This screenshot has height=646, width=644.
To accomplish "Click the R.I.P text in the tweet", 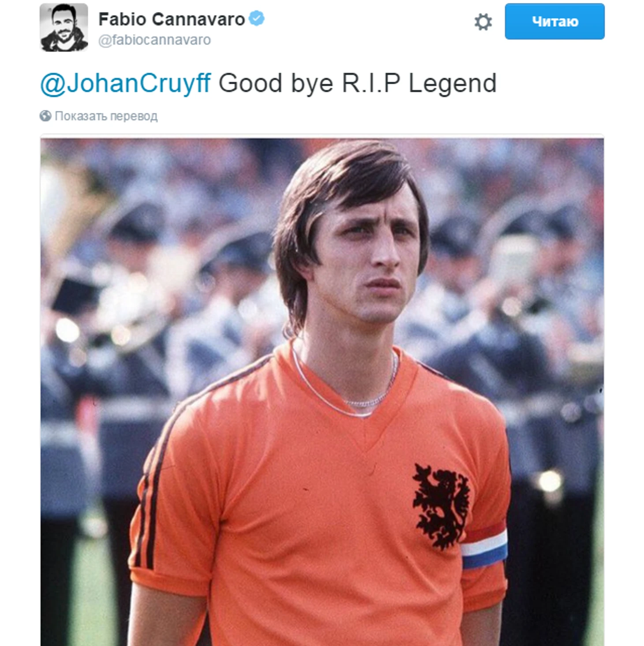I will [371, 83].
